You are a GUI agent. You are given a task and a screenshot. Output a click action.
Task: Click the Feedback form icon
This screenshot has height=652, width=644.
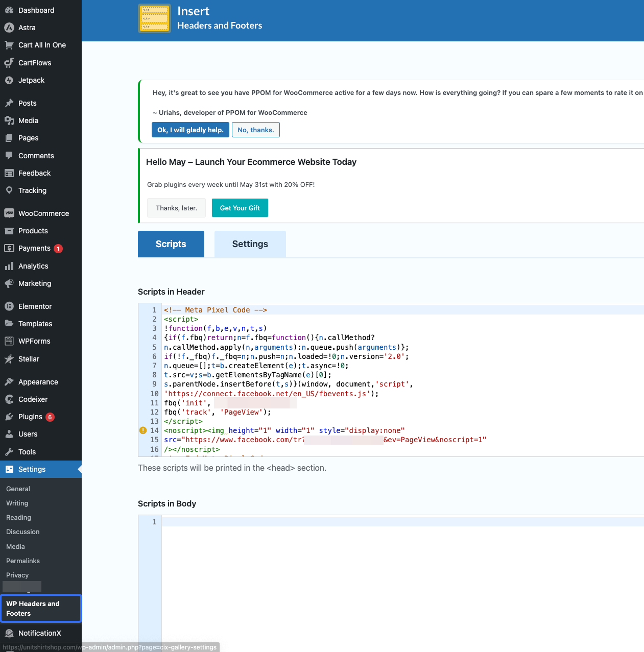tap(9, 173)
